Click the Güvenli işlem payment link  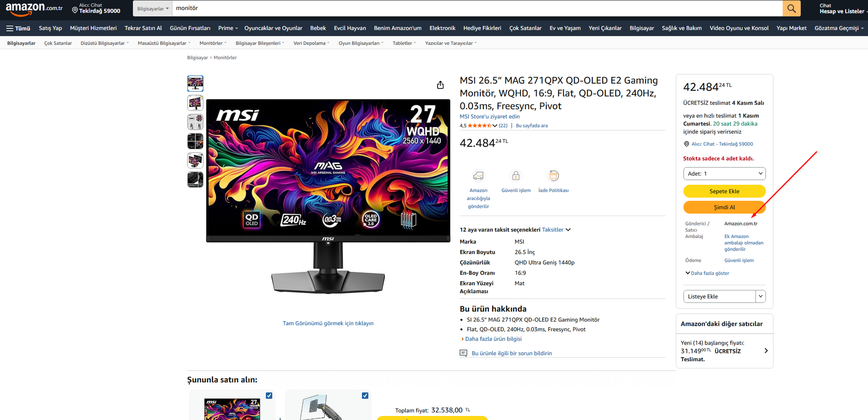[x=739, y=261]
